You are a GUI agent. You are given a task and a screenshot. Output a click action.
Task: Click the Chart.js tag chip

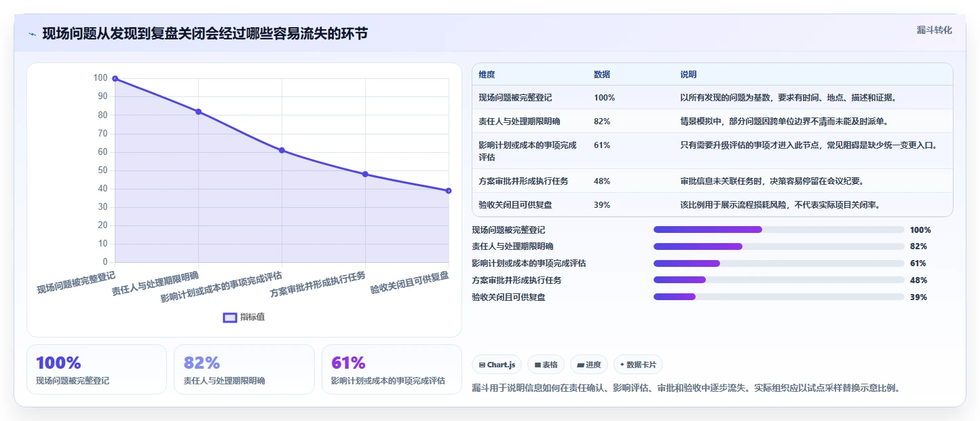[x=497, y=365]
